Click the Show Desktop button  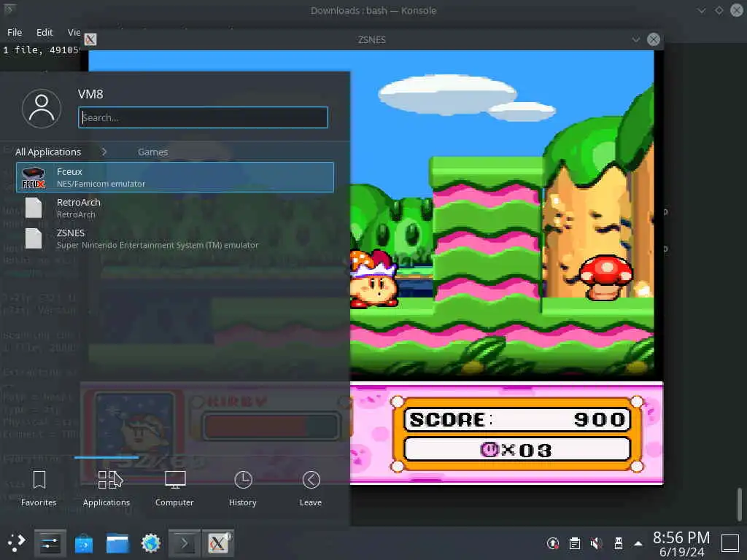click(729, 542)
